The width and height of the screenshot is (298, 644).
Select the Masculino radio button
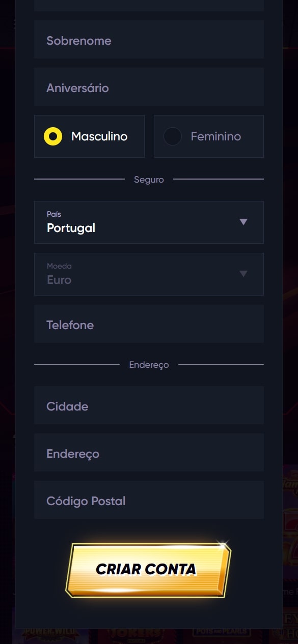[53, 136]
